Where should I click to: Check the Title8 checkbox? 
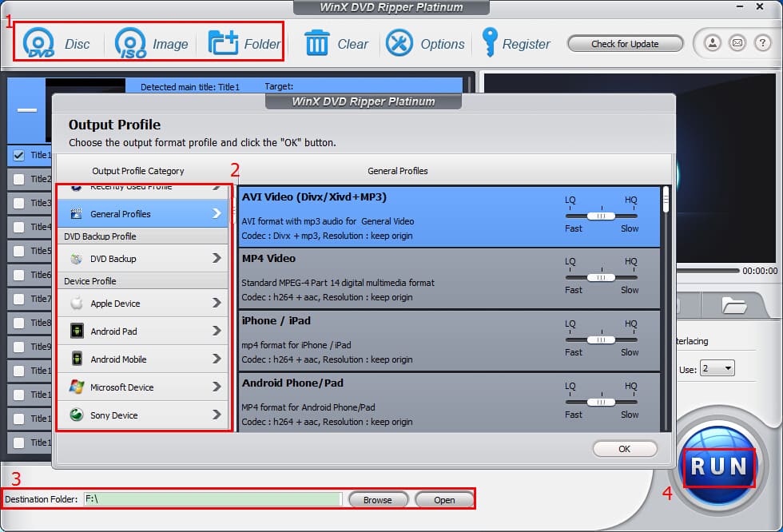pos(18,323)
